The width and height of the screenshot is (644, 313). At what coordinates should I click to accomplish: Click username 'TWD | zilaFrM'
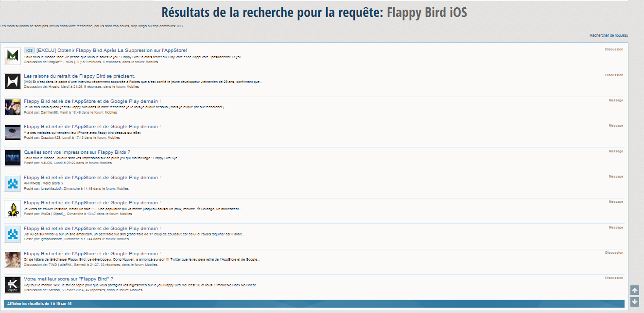click(61, 264)
